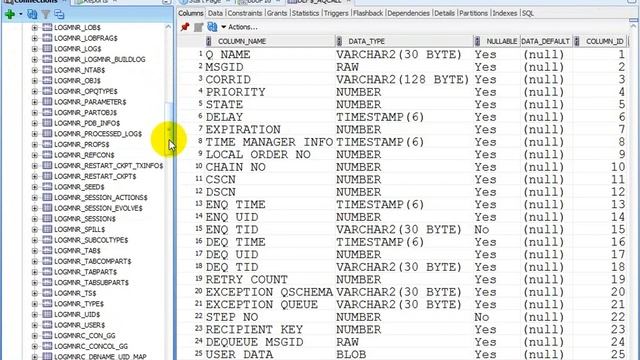Viewport: 640px width, 360px height.
Task: Switch to the Constraints tab
Action: [244, 13]
